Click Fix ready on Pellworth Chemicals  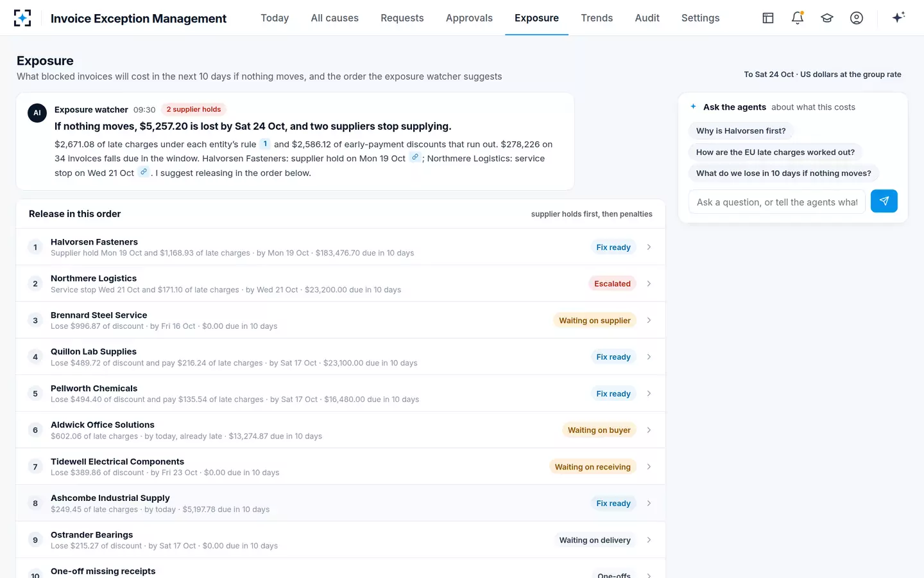tap(613, 394)
